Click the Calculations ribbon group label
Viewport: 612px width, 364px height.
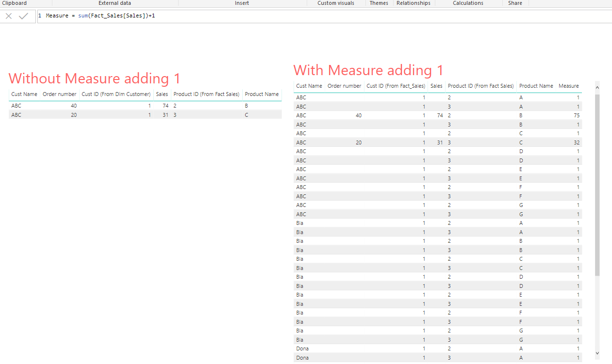click(468, 3)
